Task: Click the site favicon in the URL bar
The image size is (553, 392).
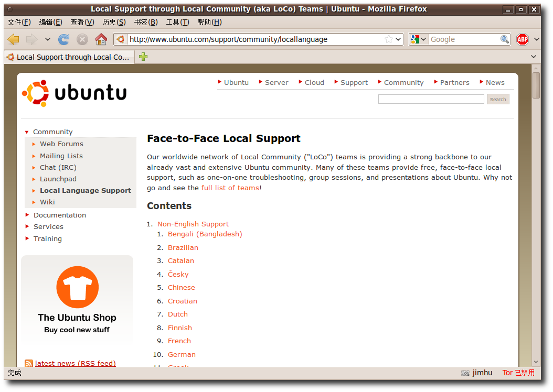Action: point(121,39)
